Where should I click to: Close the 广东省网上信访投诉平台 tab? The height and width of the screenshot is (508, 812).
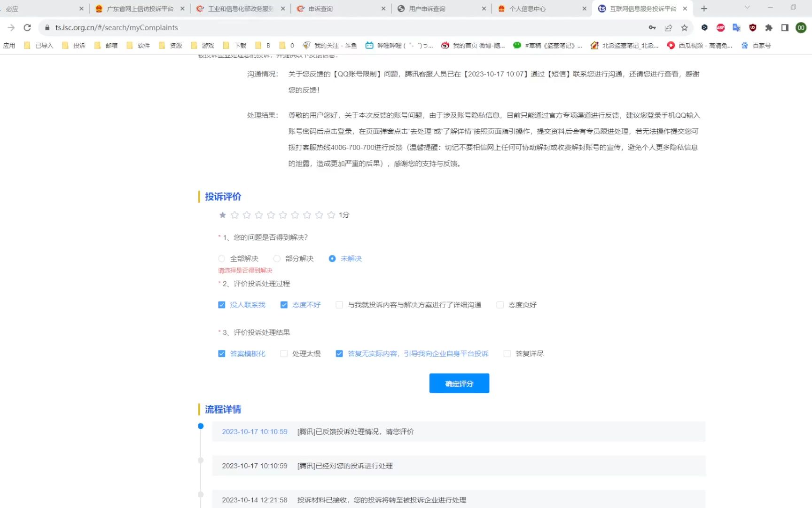point(182,8)
